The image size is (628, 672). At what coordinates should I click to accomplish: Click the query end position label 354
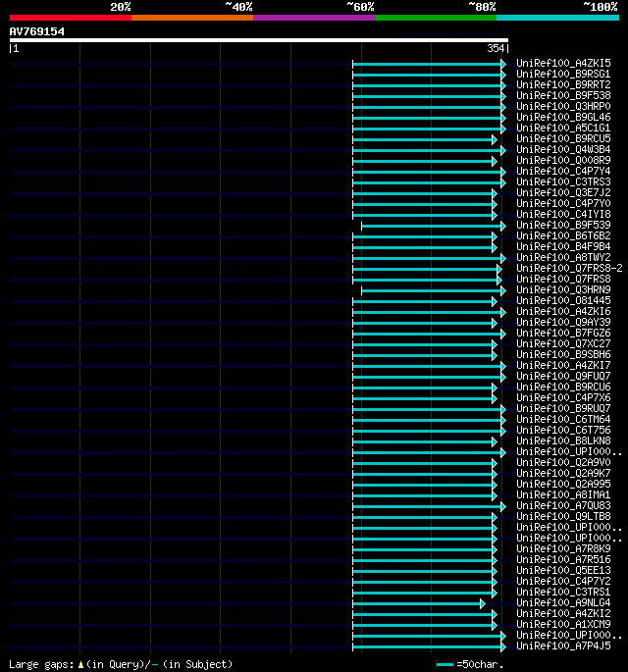496,48
